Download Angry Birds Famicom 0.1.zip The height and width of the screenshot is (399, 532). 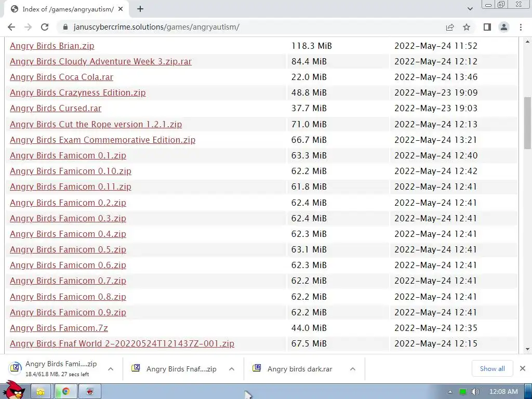[68, 155]
